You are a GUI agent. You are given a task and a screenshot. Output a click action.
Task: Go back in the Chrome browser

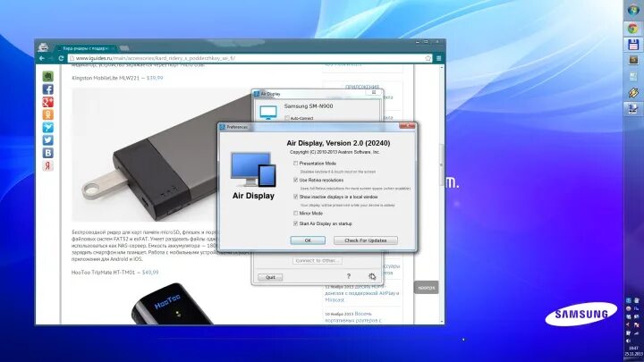[x=41, y=58]
